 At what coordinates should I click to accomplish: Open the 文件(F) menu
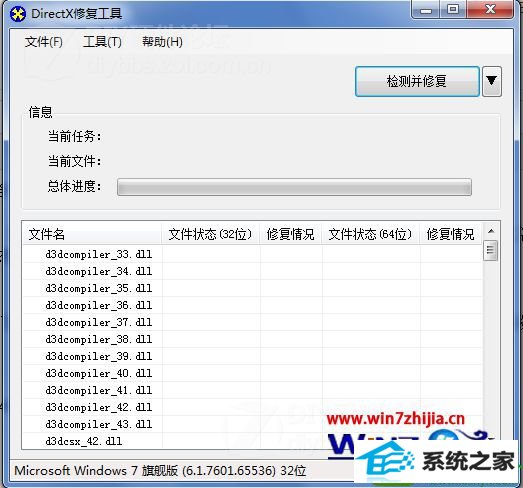click(44, 42)
